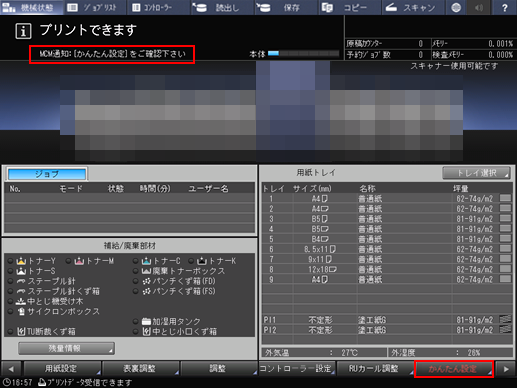The image size is (517, 388).
Task: Click the 中とじ小口くず箱 icon
Action: click(x=147, y=331)
